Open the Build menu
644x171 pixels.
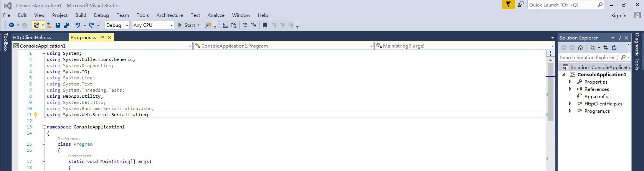click(81, 15)
